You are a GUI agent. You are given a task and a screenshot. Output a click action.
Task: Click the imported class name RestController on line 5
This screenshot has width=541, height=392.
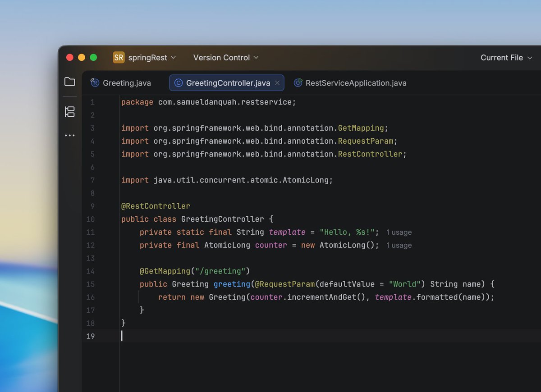[x=370, y=155]
